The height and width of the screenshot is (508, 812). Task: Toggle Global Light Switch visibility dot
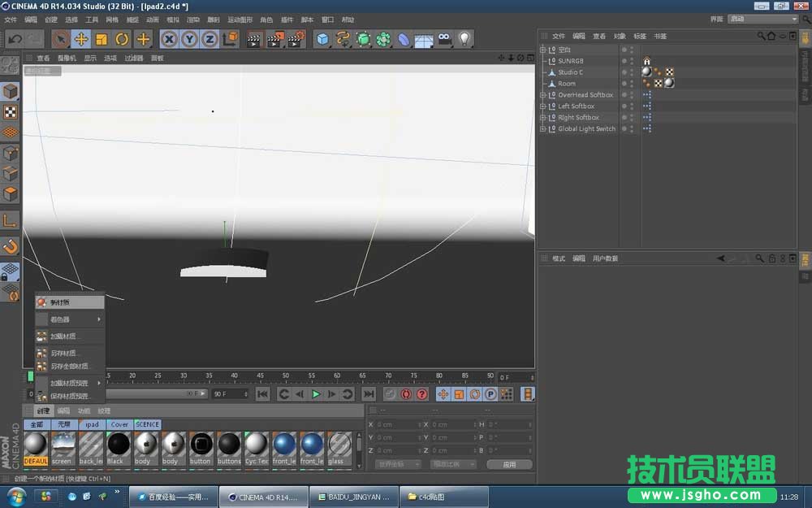pos(625,128)
